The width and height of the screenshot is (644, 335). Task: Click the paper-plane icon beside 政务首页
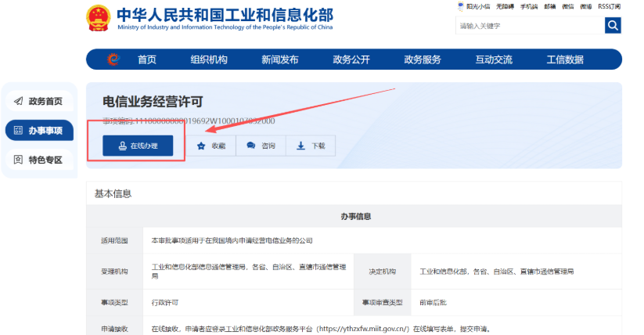[x=19, y=101]
